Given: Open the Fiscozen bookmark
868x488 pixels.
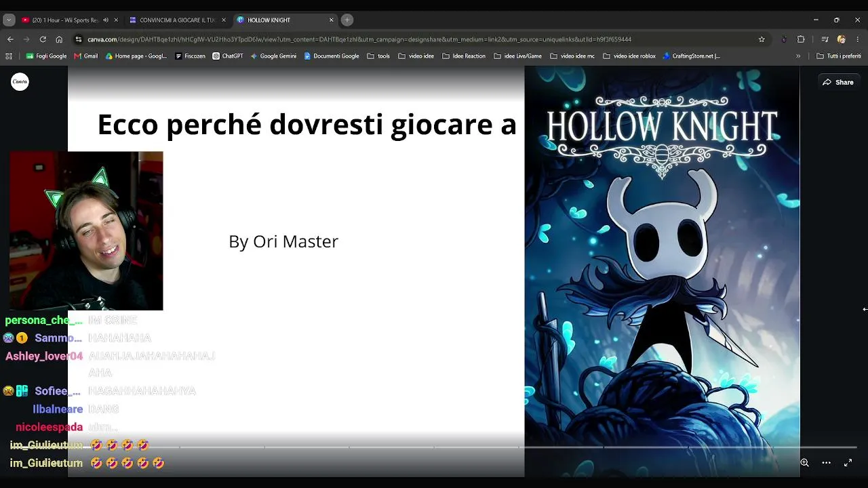Looking at the screenshot, I should click(x=190, y=56).
